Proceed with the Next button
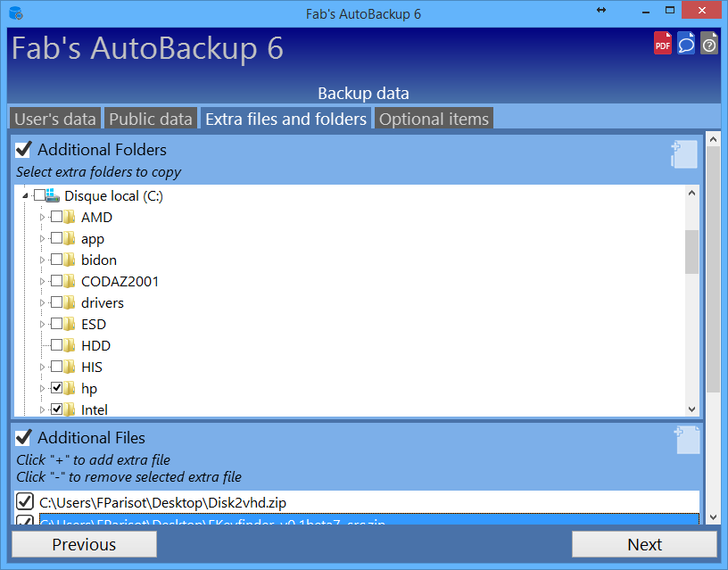728x570 pixels. pos(644,544)
